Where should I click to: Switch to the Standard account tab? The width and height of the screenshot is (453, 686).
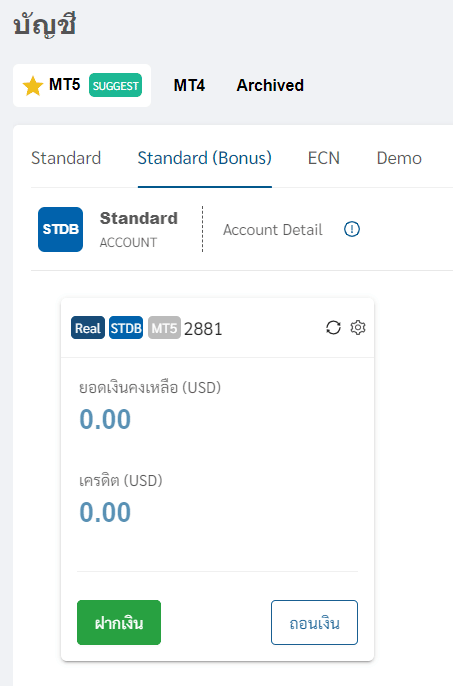pos(66,158)
